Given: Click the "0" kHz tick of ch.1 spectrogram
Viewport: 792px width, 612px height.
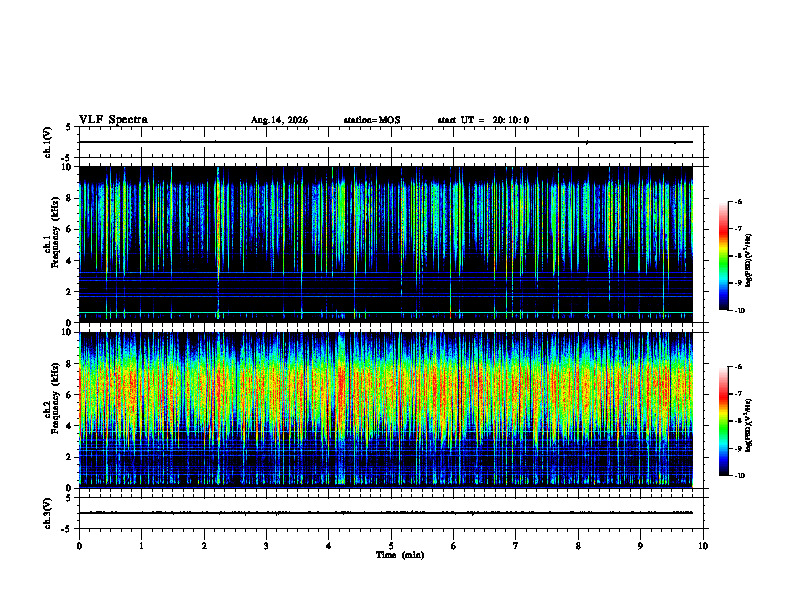Looking at the screenshot, I should [x=69, y=323].
